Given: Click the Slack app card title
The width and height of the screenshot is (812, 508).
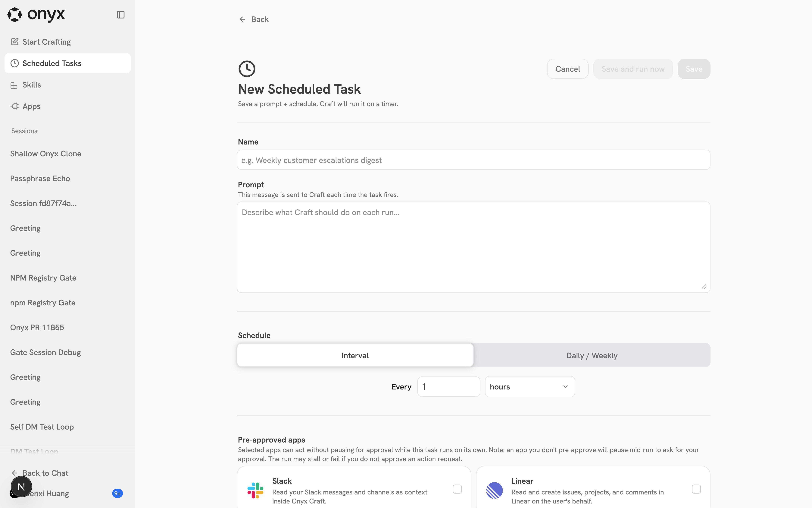Looking at the screenshot, I should (282, 481).
